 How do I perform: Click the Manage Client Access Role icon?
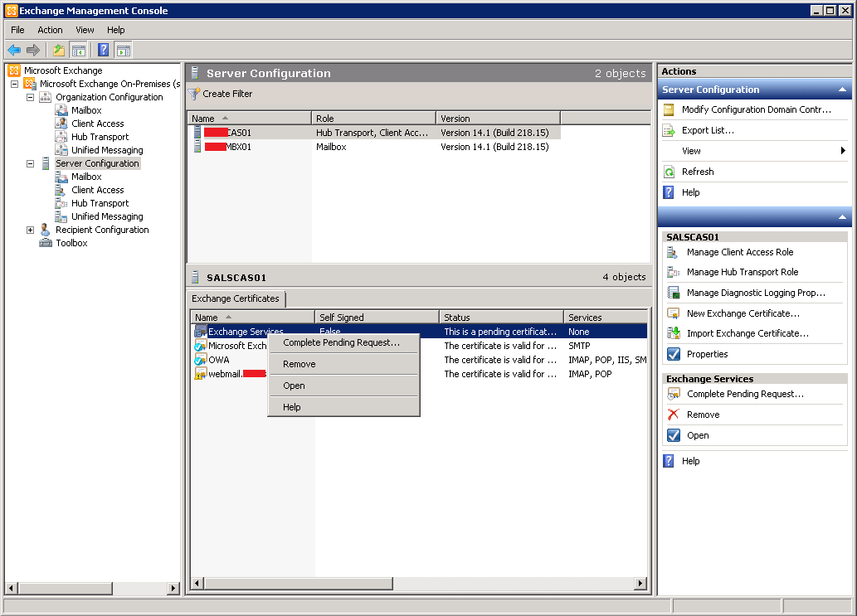pos(673,252)
